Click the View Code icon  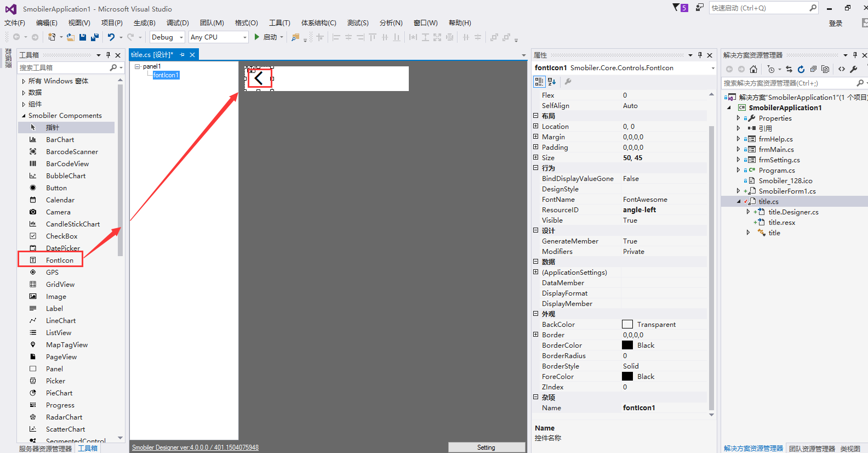842,69
